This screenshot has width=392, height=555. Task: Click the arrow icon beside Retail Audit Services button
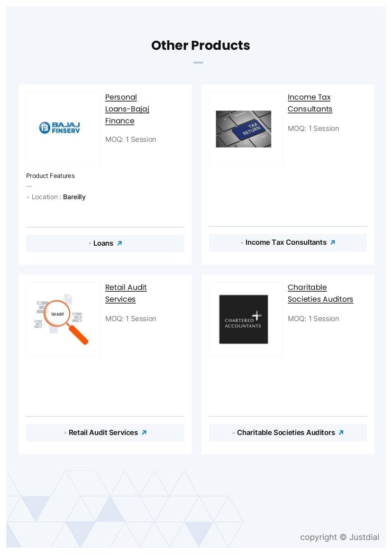(x=144, y=433)
